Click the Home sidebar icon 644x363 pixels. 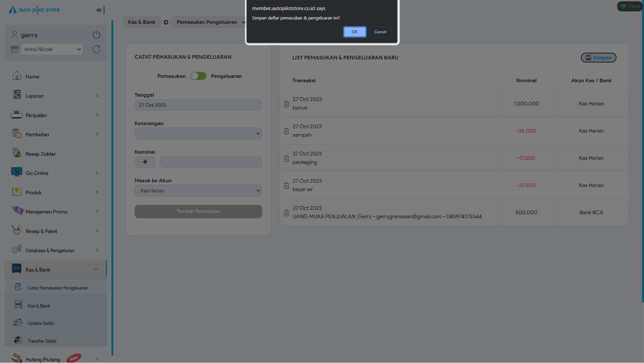tap(17, 76)
